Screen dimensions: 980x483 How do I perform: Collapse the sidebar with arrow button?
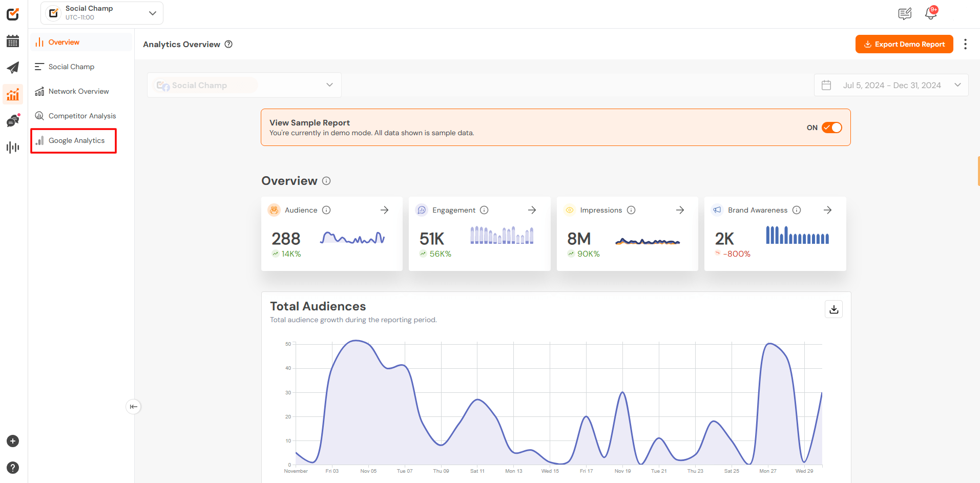tap(133, 407)
